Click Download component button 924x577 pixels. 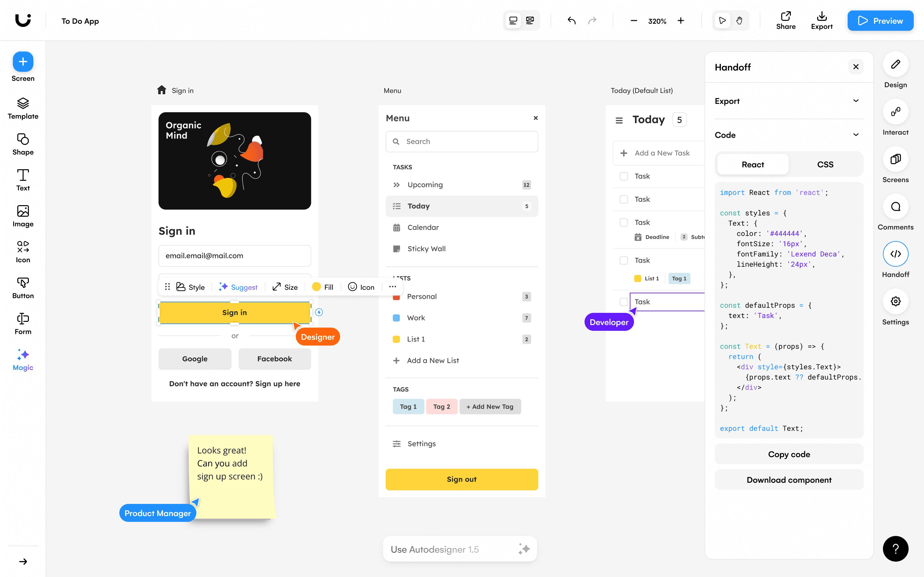point(789,479)
